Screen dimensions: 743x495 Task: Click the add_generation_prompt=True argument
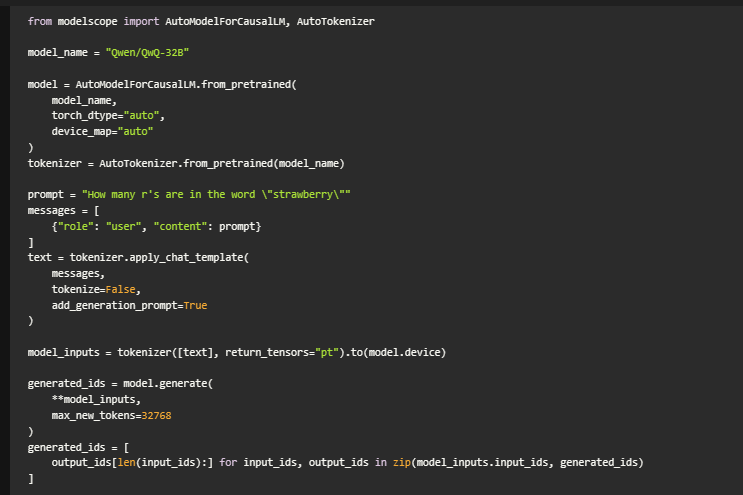[129, 306]
